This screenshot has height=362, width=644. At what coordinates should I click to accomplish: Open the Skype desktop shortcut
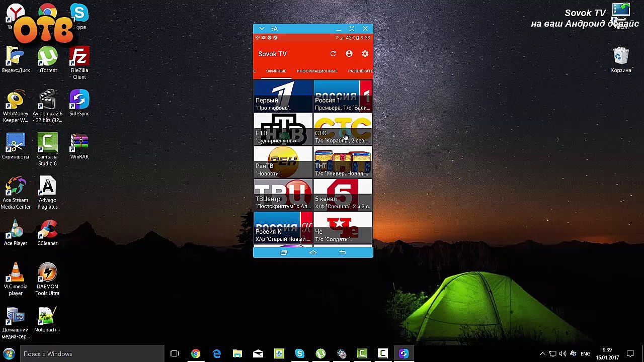[x=79, y=16]
